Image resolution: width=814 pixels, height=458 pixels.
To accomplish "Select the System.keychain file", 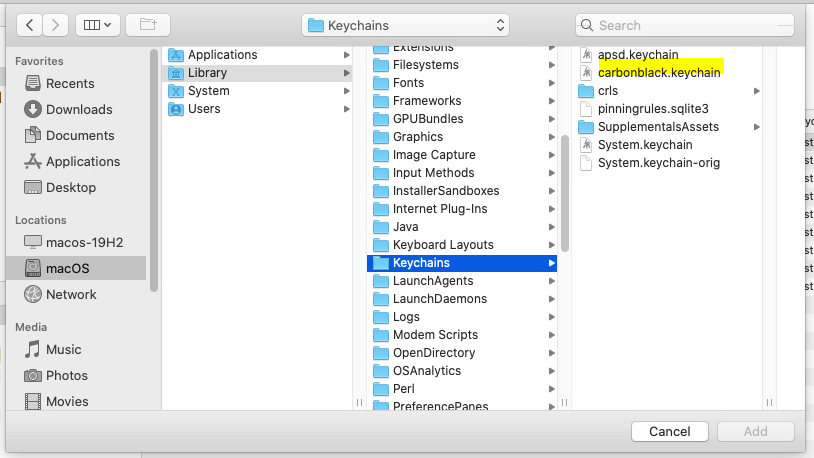I will (645, 145).
